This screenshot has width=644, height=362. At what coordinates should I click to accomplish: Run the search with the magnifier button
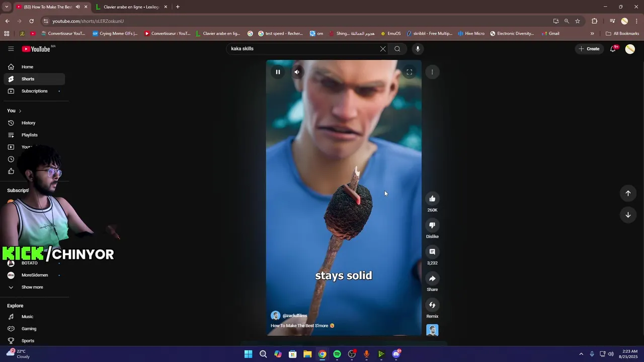397,49
